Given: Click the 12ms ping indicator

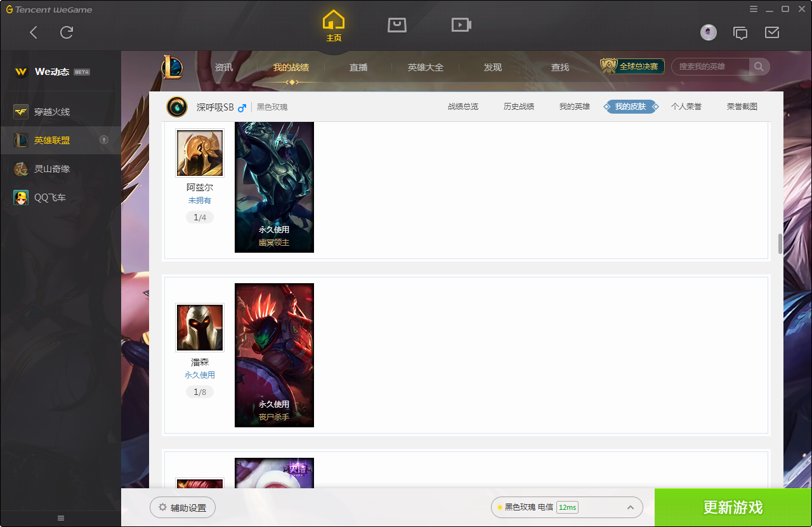Looking at the screenshot, I should 568,507.
